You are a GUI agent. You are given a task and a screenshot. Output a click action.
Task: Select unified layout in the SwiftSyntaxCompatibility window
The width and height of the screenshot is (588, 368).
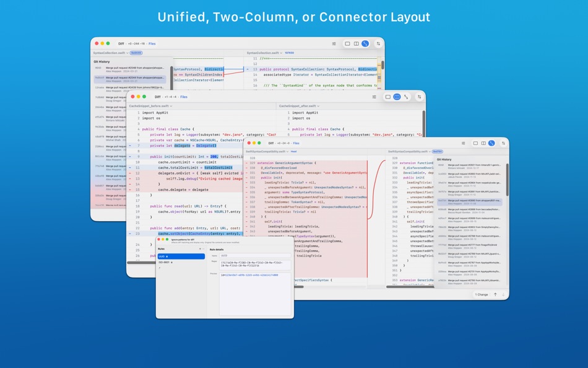tap(476, 143)
